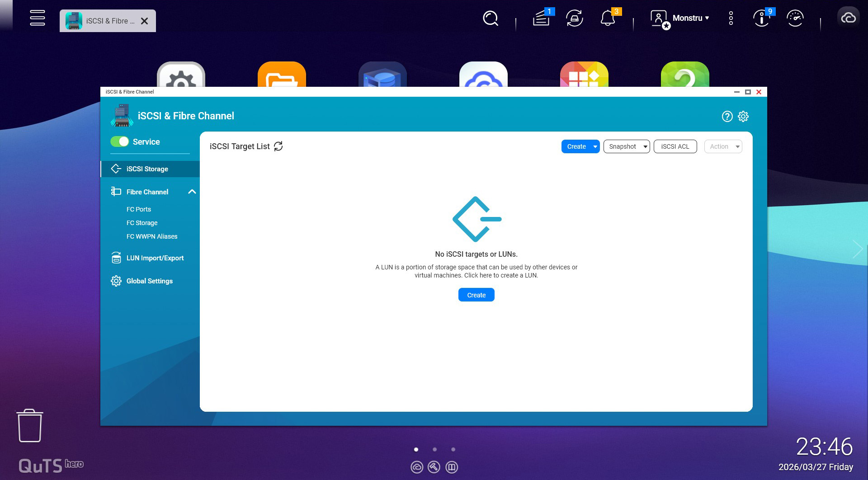Expand the Create button dropdown arrow
The image size is (868, 480).
(595, 147)
